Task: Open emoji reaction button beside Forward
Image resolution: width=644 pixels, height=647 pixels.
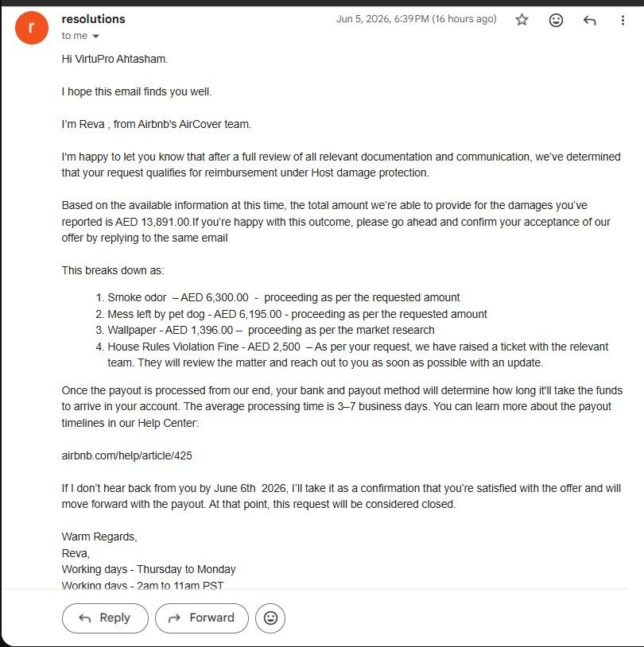Action: click(x=270, y=618)
